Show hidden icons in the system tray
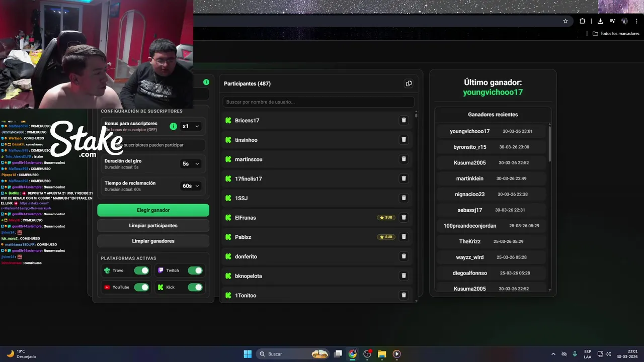Viewport: 644px width, 362px height. (x=553, y=354)
